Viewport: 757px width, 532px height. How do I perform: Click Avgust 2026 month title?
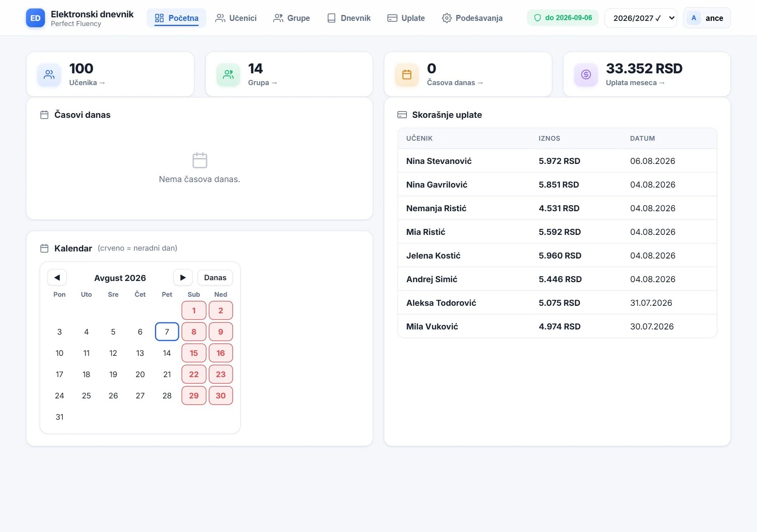coord(120,278)
